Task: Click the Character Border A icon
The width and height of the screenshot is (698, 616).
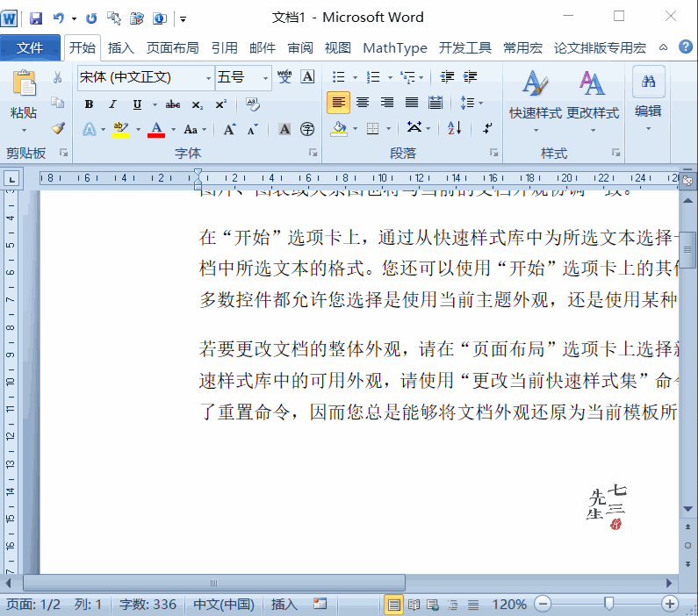Action: tap(307, 76)
